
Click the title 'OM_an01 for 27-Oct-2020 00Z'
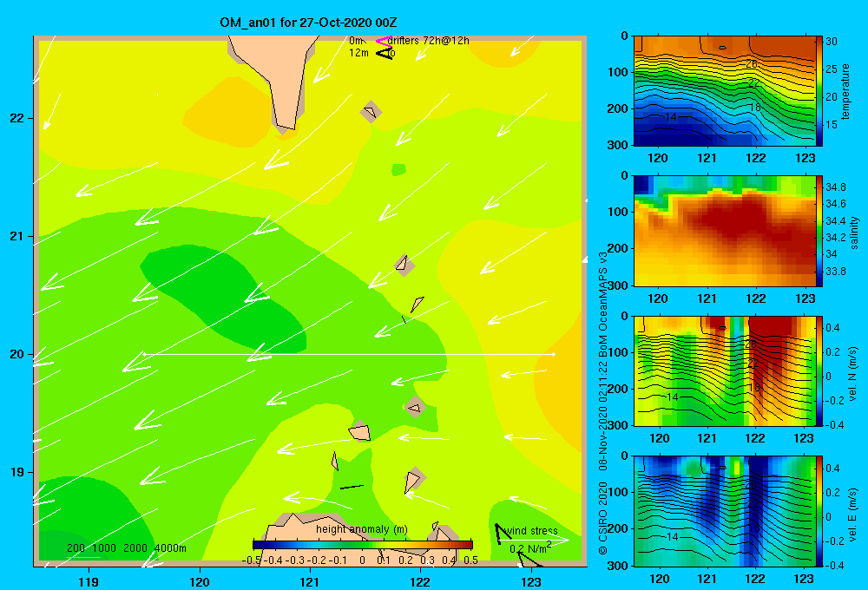308,23
